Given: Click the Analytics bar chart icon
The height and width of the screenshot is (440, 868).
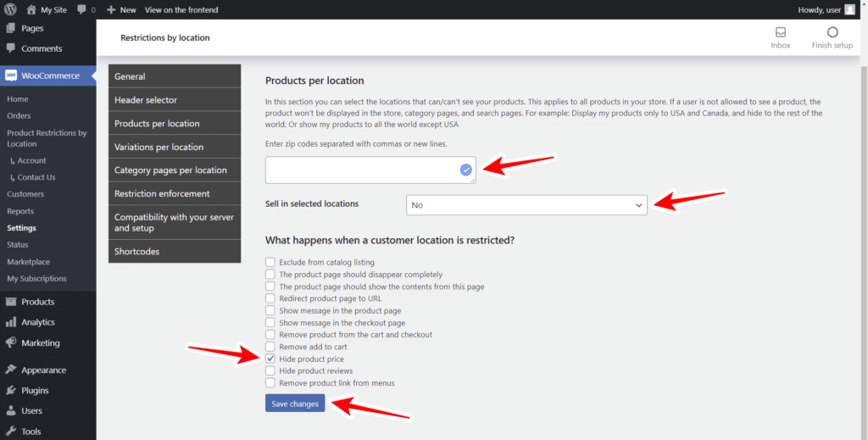Looking at the screenshot, I should pyautogui.click(x=11, y=322).
